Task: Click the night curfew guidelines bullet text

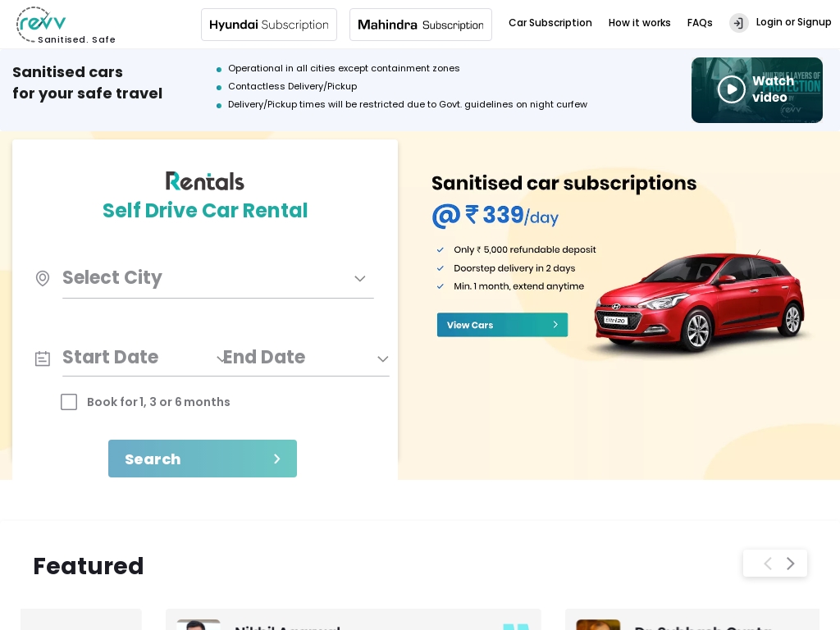Action: [408, 104]
